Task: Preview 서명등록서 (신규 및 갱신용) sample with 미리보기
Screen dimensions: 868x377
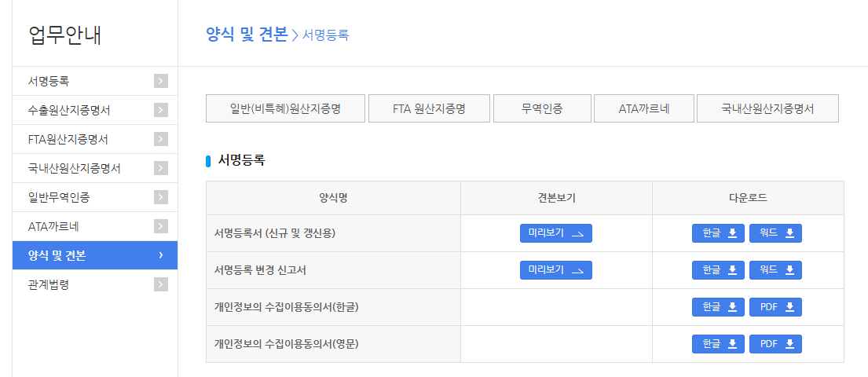Action: (x=556, y=233)
